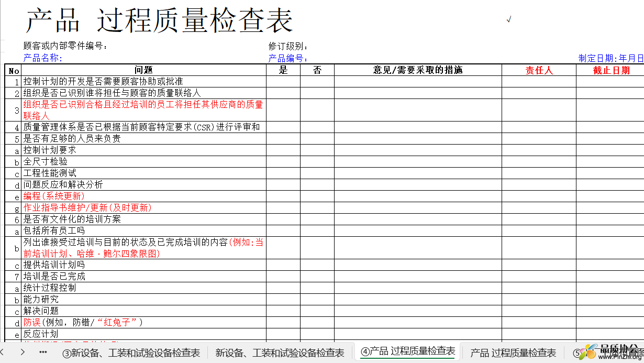The height and width of the screenshot is (363, 644).
Task: Click row 7 培训是否已完成
Action: pyautogui.click(x=144, y=277)
